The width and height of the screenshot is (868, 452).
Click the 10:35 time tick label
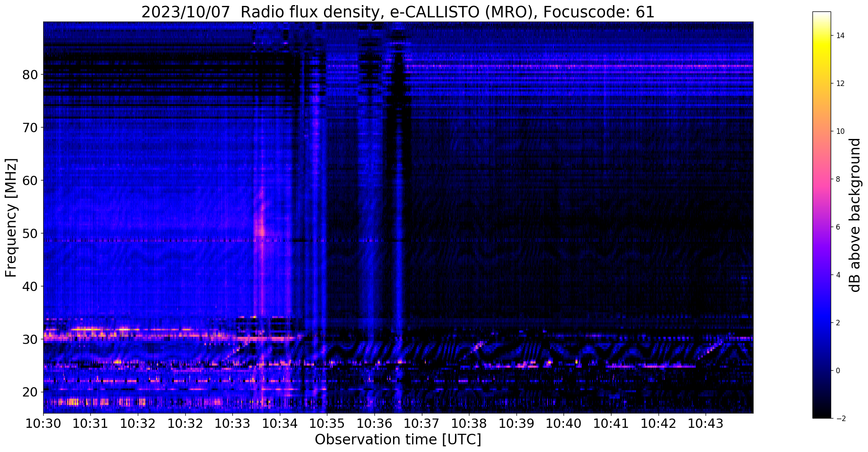pos(327,424)
